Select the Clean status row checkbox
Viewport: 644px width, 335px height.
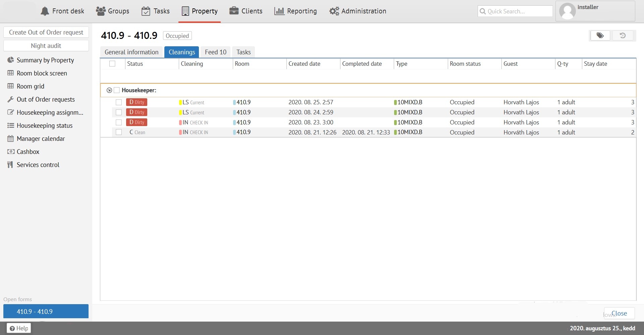(119, 132)
